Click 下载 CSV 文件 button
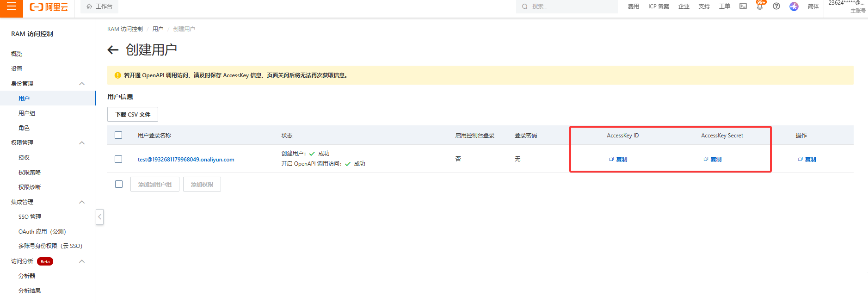 click(x=133, y=114)
